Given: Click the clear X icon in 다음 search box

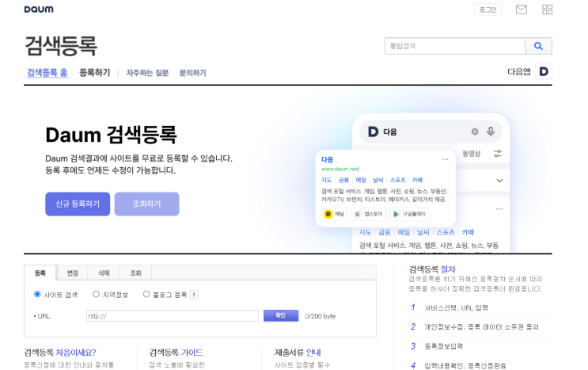Looking at the screenshot, I should coord(475,132).
